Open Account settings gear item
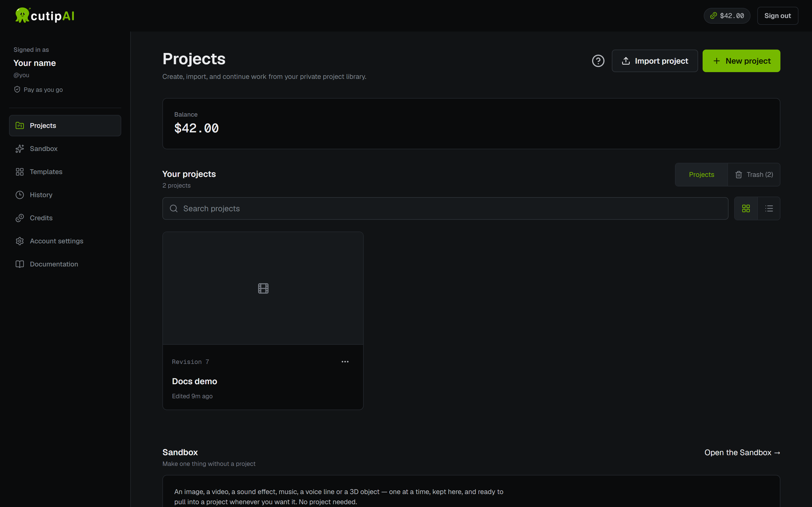The image size is (812, 507). (x=65, y=241)
